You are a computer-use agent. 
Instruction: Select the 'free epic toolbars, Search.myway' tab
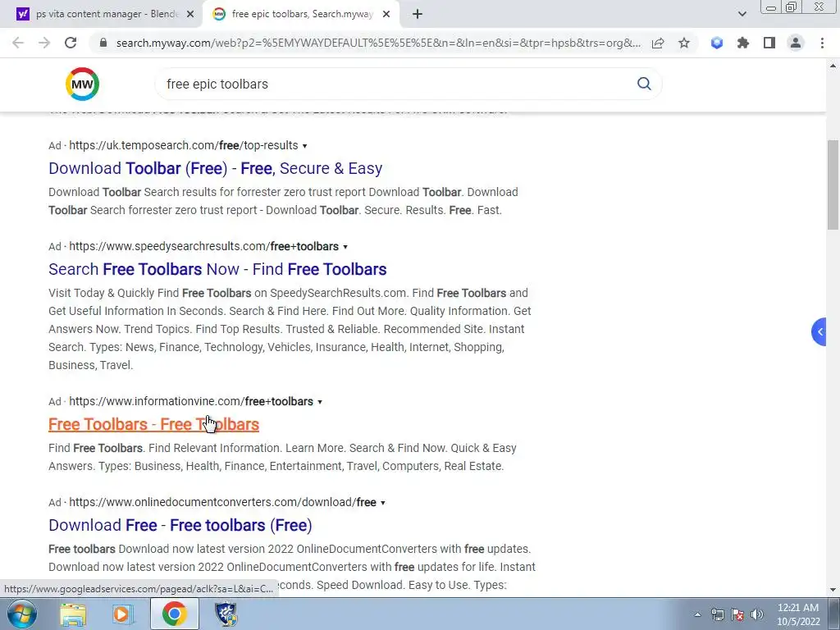point(300,14)
